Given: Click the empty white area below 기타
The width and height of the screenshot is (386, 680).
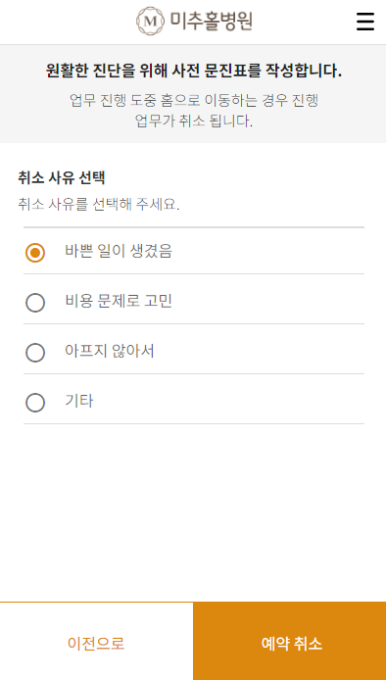Looking at the screenshot, I should click(x=194, y=512).
